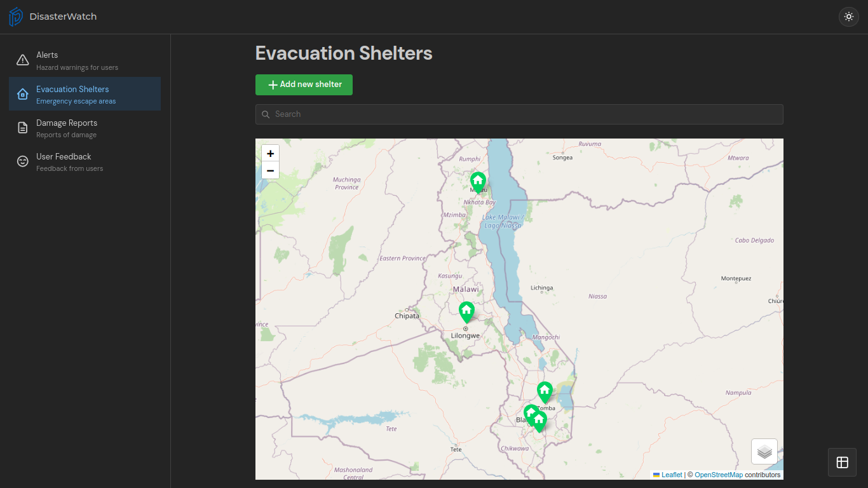Toggle the light/dark theme sun icon
The width and height of the screenshot is (868, 488).
[849, 17]
